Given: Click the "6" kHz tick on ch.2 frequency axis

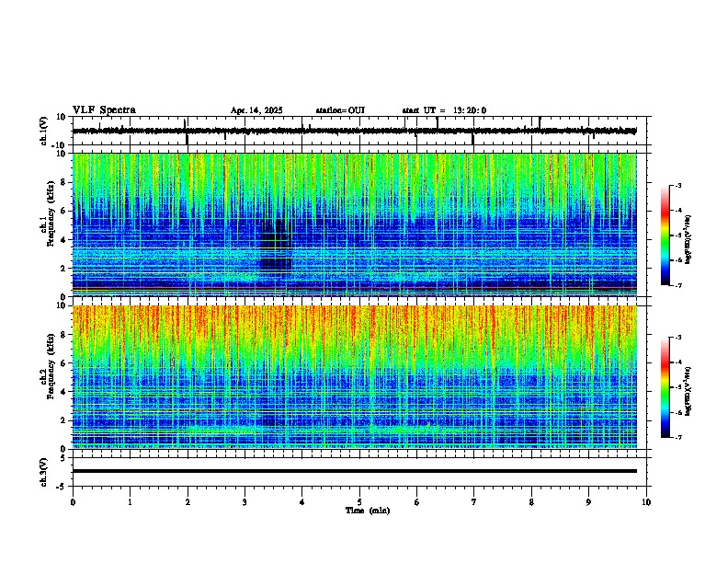Looking at the screenshot, I should (x=63, y=363).
